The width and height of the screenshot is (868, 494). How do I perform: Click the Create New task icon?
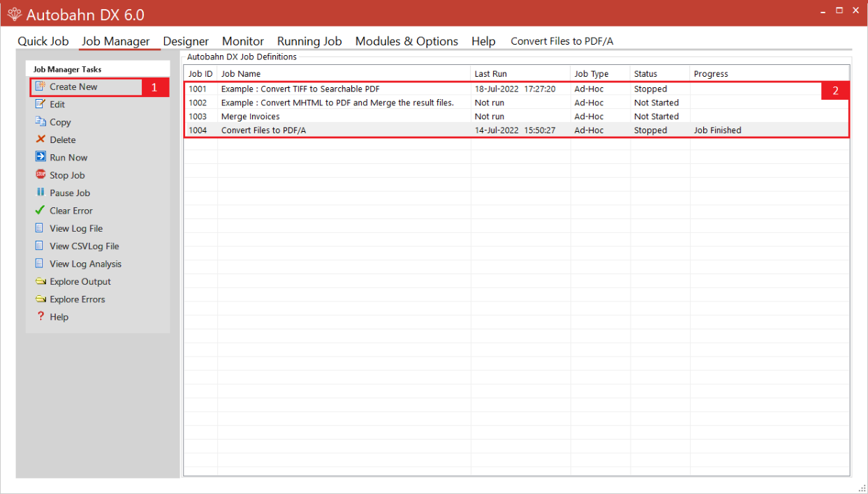41,87
